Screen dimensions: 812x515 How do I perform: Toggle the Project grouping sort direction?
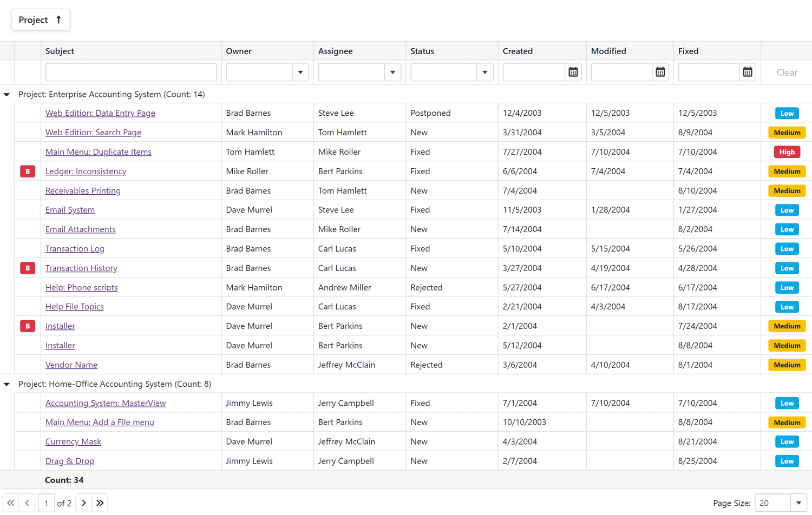41,20
